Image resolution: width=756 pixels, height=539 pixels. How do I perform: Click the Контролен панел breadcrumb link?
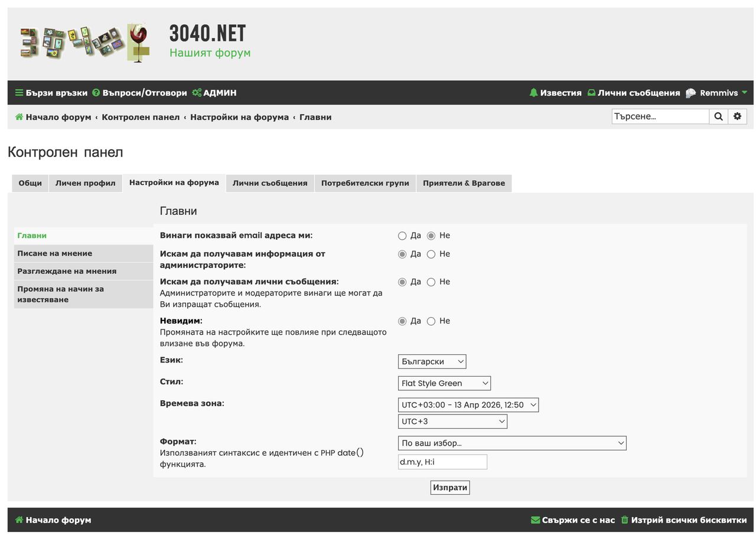[x=141, y=117]
